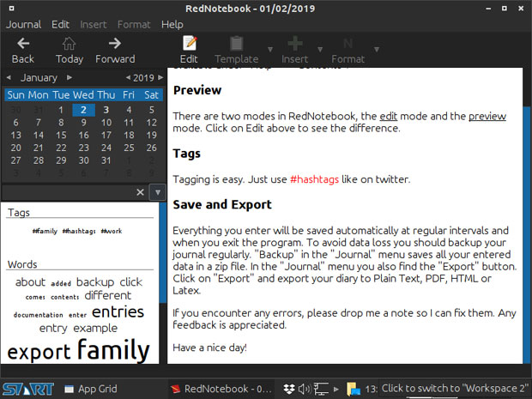Click the journal text vertical scrollbar
Viewport: 532px width, 399px height.
point(527,234)
